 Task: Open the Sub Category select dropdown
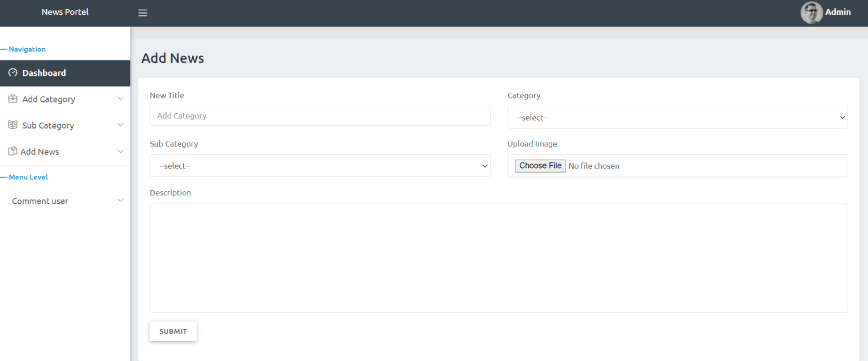pos(319,165)
